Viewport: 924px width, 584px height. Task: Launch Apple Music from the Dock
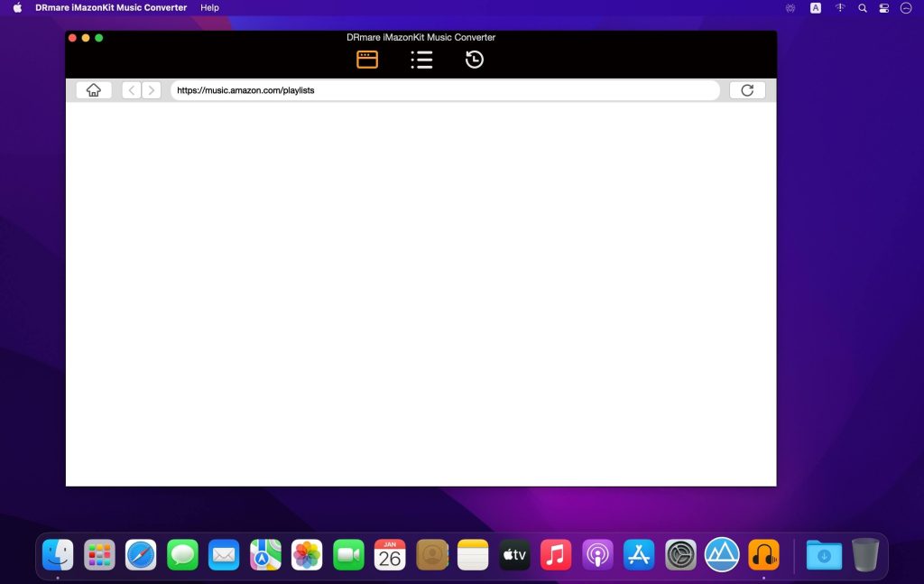click(556, 554)
